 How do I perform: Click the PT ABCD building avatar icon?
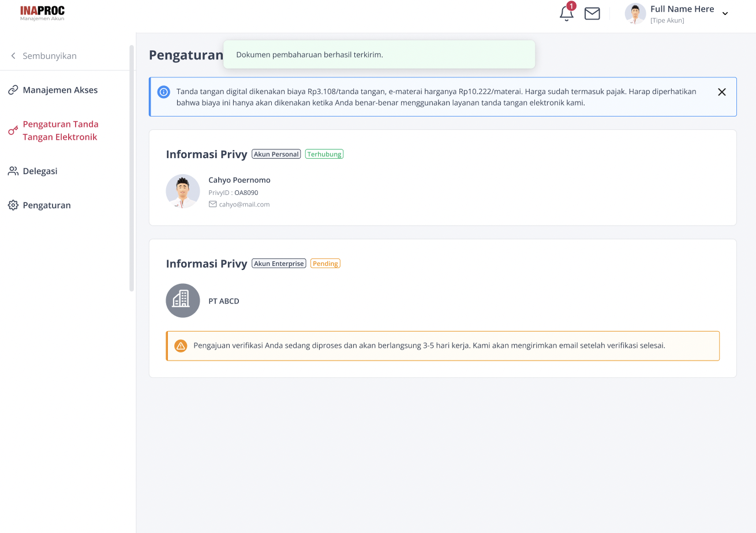pos(183,301)
